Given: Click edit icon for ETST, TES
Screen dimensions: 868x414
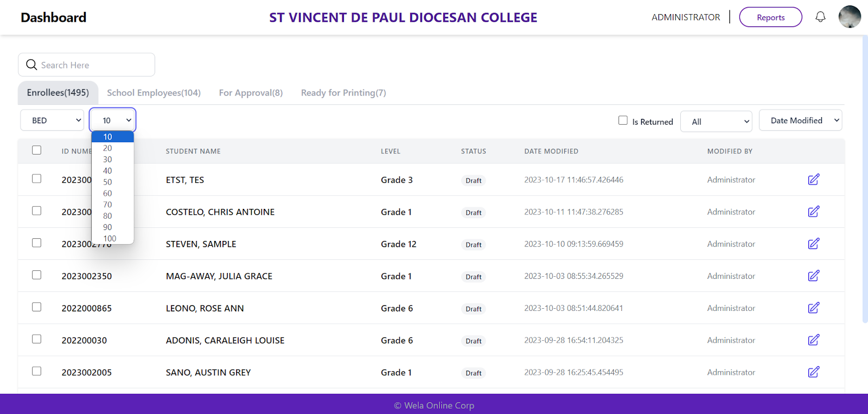Looking at the screenshot, I should pos(813,180).
